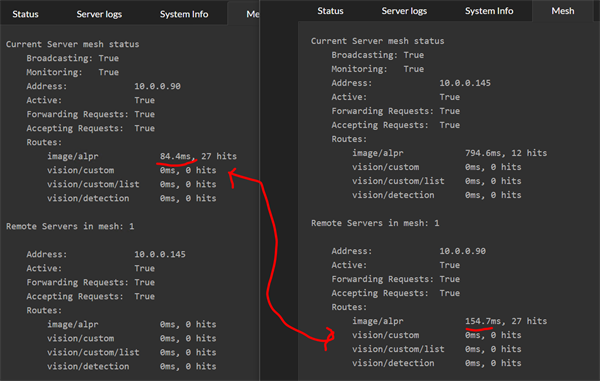Viewport: 600px width, 381px height.
Task: Click the Broadcasting: True line on right
Action: pyautogui.click(x=378, y=55)
